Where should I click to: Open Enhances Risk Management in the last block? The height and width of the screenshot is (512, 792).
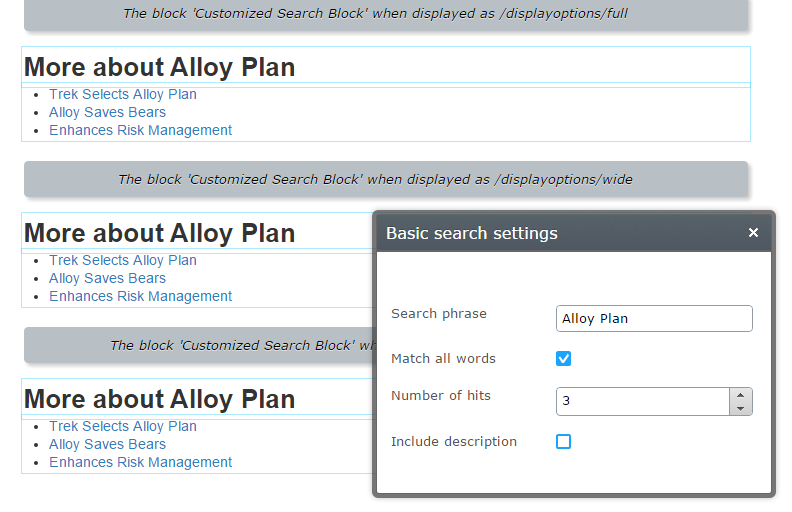(x=140, y=462)
